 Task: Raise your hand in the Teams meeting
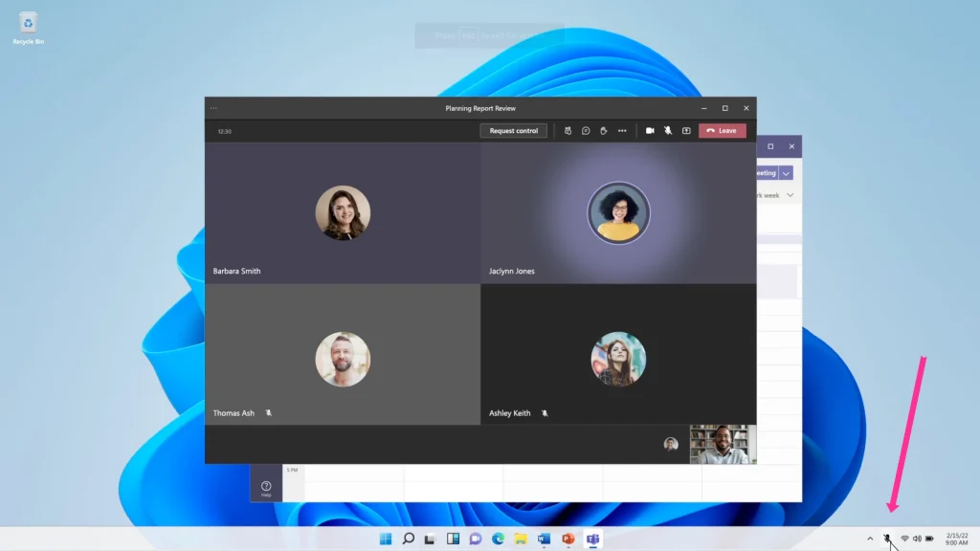point(604,131)
